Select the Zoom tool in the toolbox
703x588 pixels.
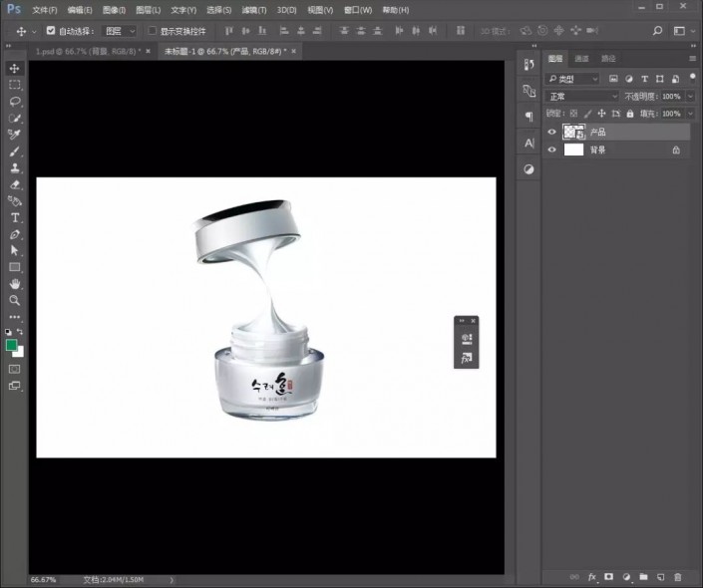pyautogui.click(x=14, y=300)
